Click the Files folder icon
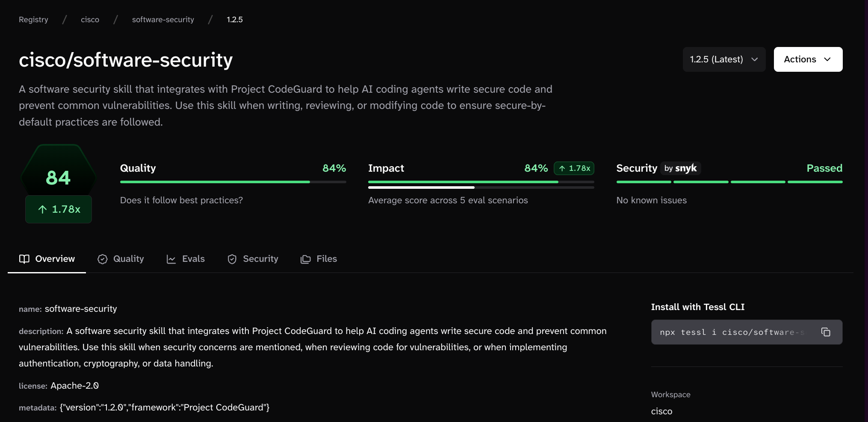 pos(305,259)
